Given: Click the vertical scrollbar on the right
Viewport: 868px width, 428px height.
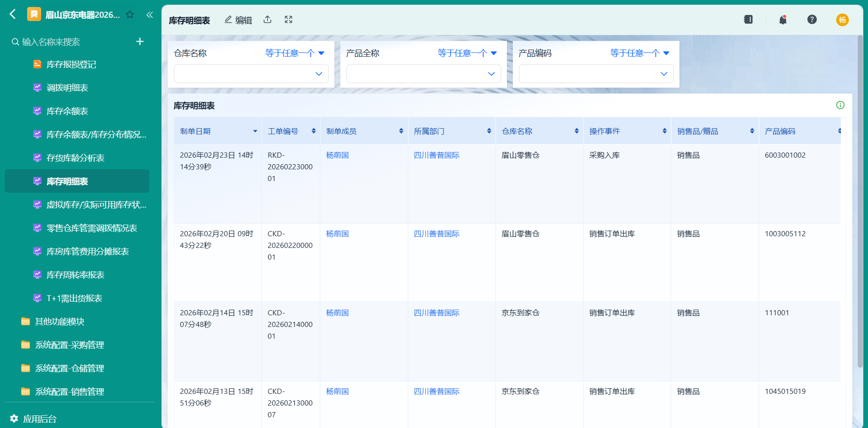Looking at the screenshot, I should [860, 202].
